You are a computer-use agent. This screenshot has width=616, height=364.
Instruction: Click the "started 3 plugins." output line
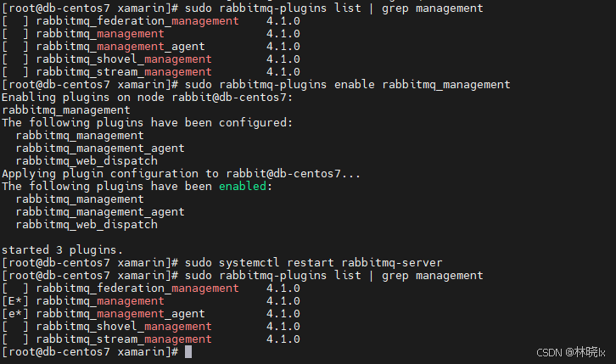pos(62,249)
